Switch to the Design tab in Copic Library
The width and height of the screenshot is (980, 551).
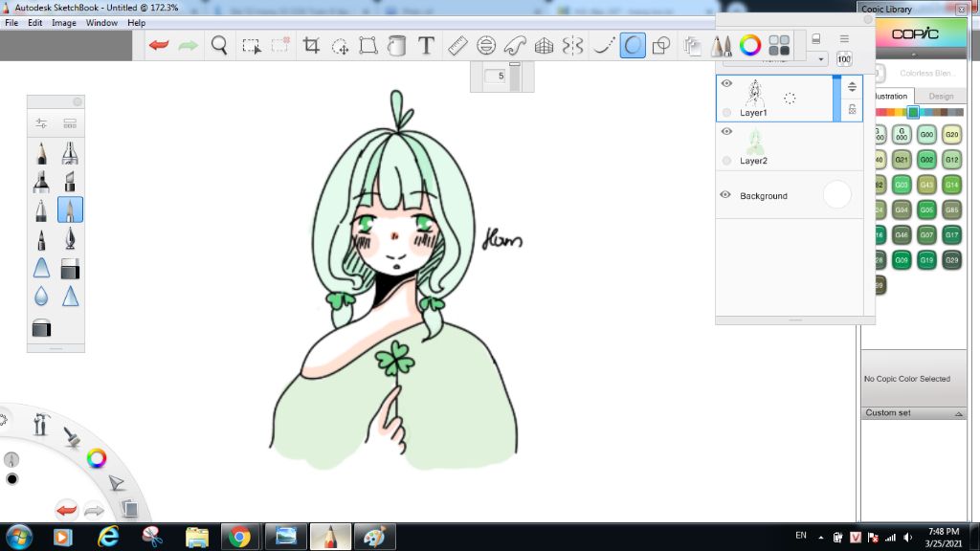coord(941,97)
